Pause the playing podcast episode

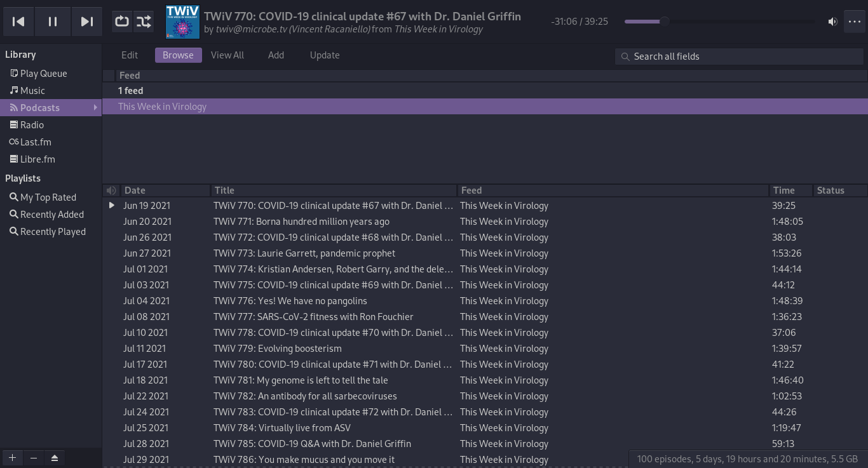(x=53, y=22)
